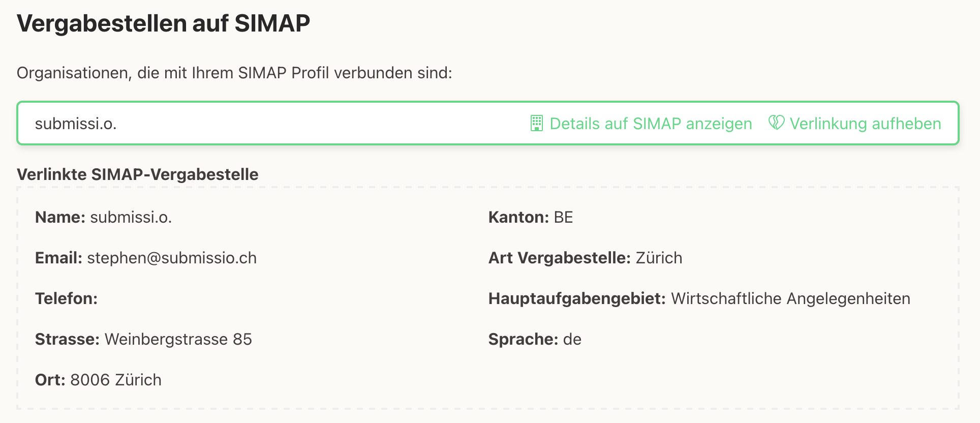Click the Telefon label
980x423 pixels.
point(66,298)
